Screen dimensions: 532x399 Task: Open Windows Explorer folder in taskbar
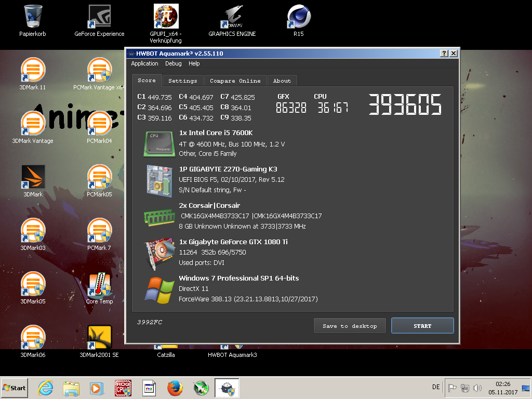71,388
